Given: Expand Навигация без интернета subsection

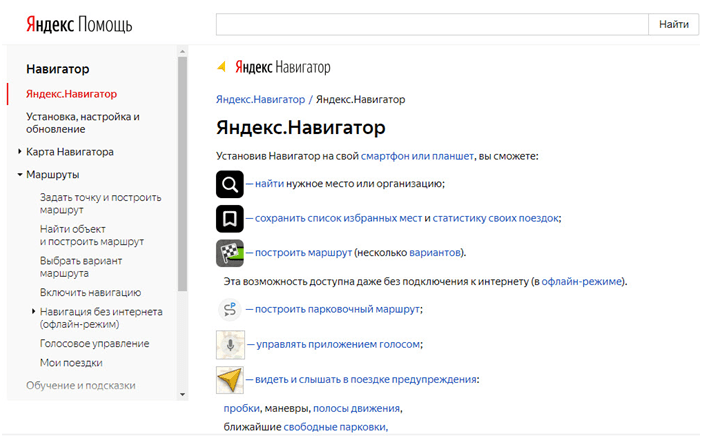Looking at the screenshot, I should click(33, 312).
